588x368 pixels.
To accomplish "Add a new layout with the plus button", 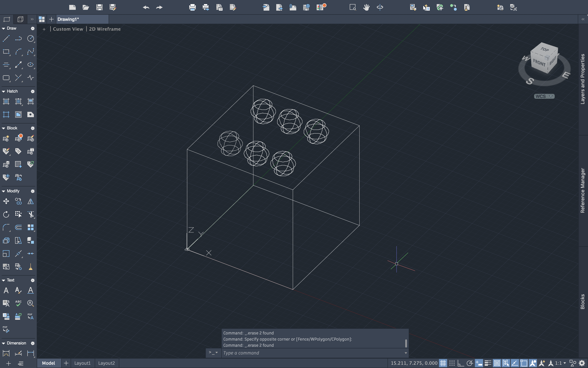I will tap(66, 363).
